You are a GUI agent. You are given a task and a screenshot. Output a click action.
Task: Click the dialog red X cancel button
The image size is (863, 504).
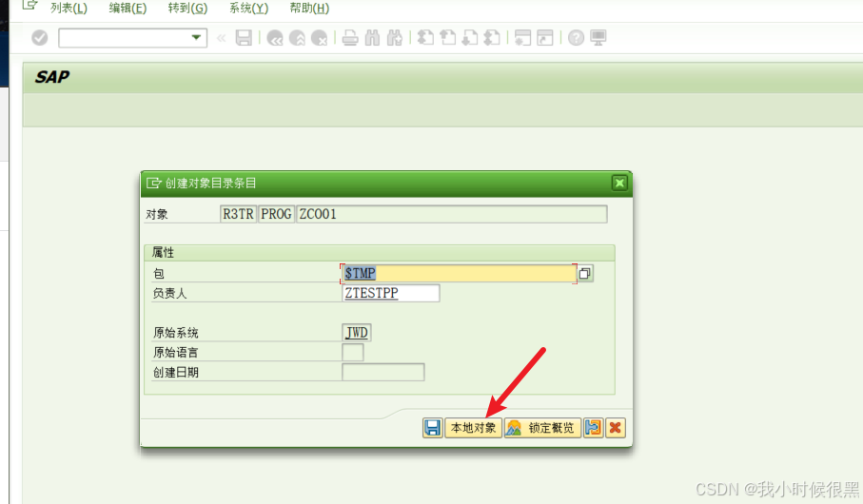pos(616,428)
